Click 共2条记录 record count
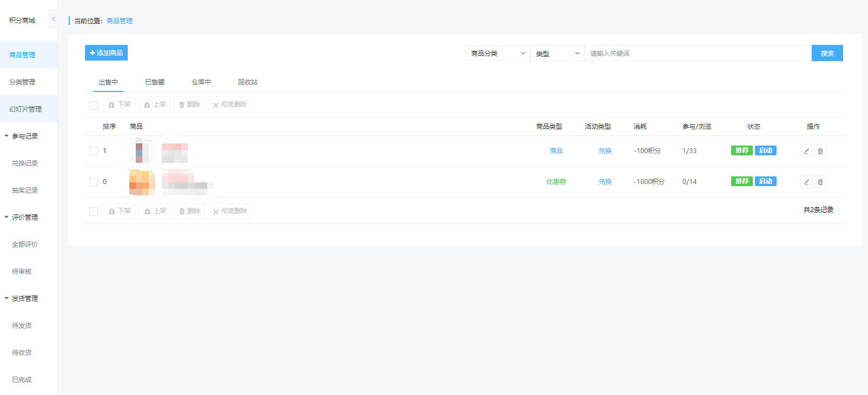The width and height of the screenshot is (868, 395). click(818, 210)
